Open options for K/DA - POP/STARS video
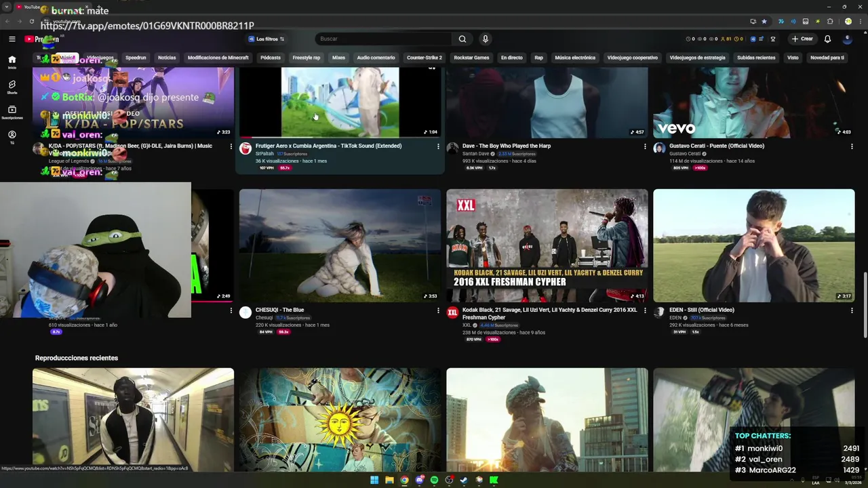Screen dimensions: 868x488 click(231, 146)
